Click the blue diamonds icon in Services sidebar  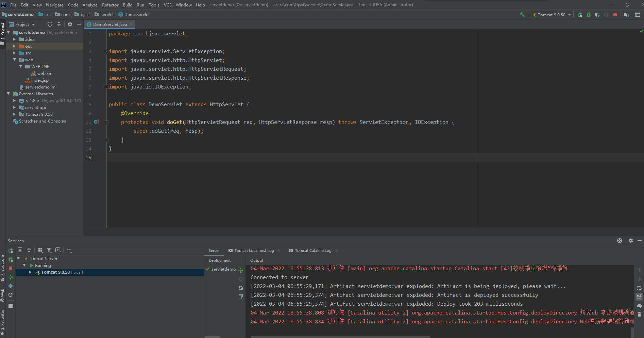[11, 286]
